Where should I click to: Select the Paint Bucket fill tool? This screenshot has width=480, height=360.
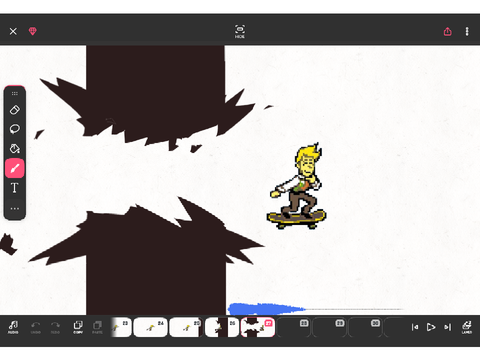click(15, 149)
